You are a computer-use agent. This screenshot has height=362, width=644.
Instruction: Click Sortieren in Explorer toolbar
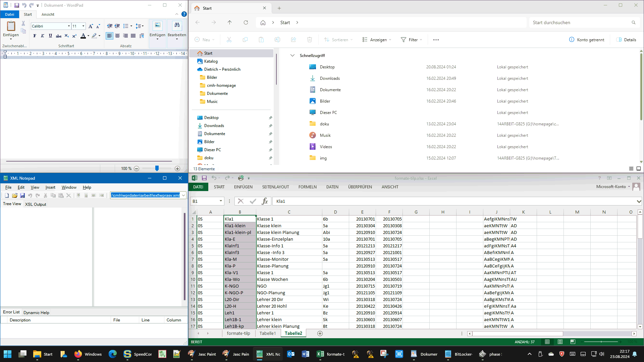click(338, 40)
